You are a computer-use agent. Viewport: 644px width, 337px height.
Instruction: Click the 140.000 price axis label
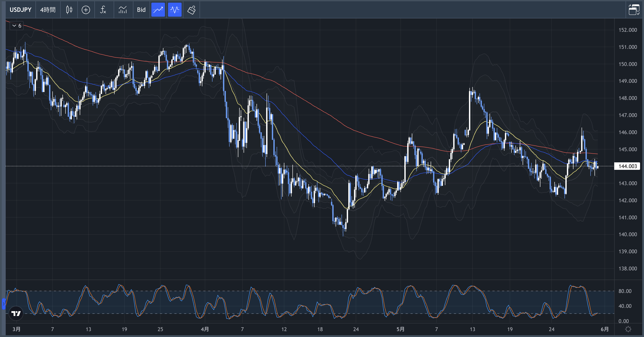tap(628, 234)
